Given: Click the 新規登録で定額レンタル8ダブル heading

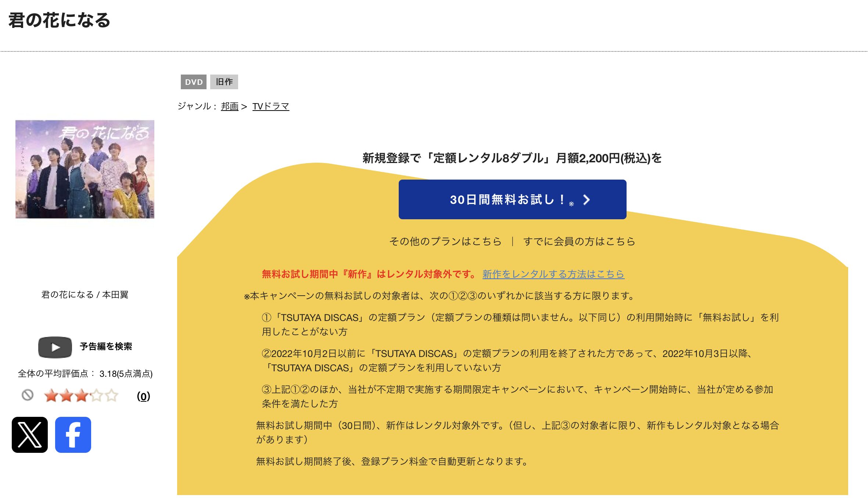Looking at the screenshot, I should coord(512,158).
